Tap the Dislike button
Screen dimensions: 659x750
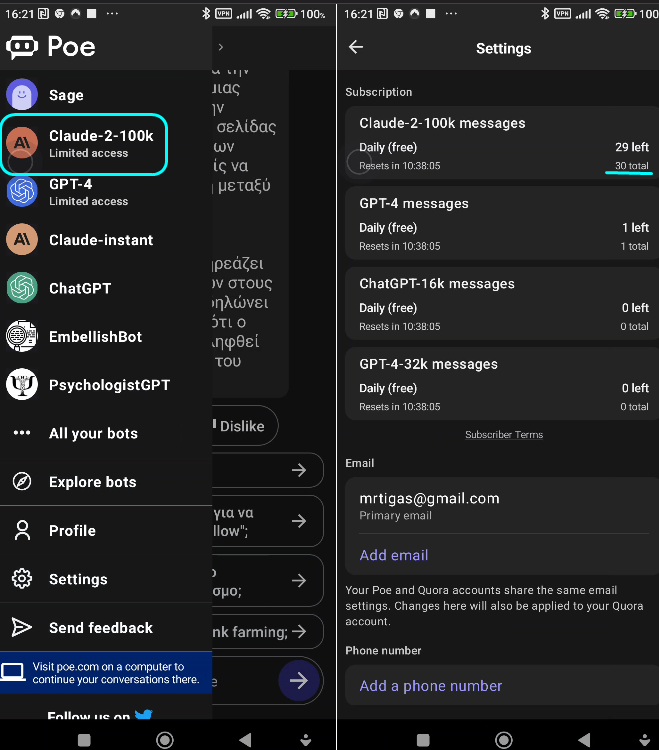(244, 426)
